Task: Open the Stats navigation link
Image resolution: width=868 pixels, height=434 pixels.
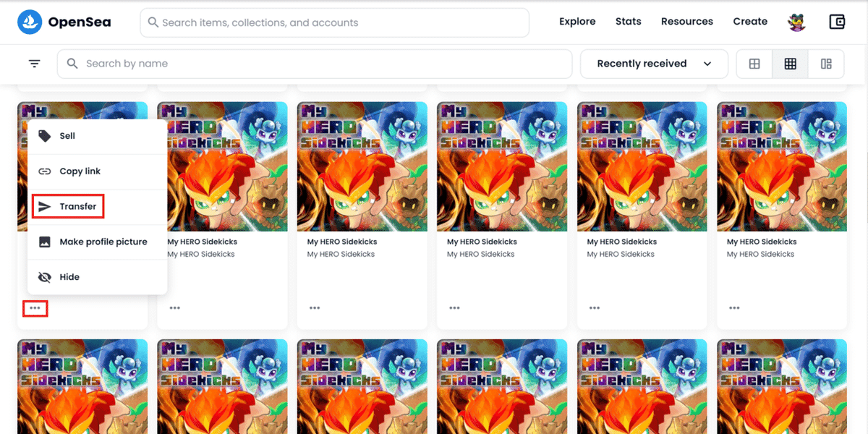Action: (629, 22)
